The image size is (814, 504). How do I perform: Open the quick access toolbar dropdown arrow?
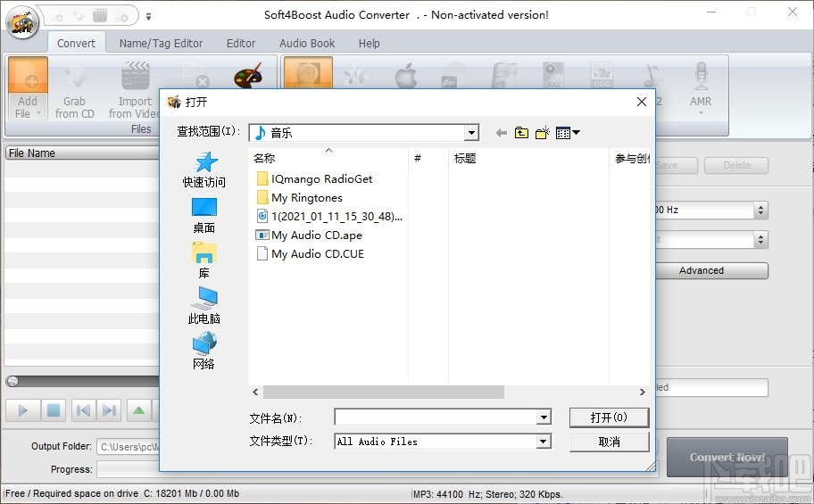148,17
